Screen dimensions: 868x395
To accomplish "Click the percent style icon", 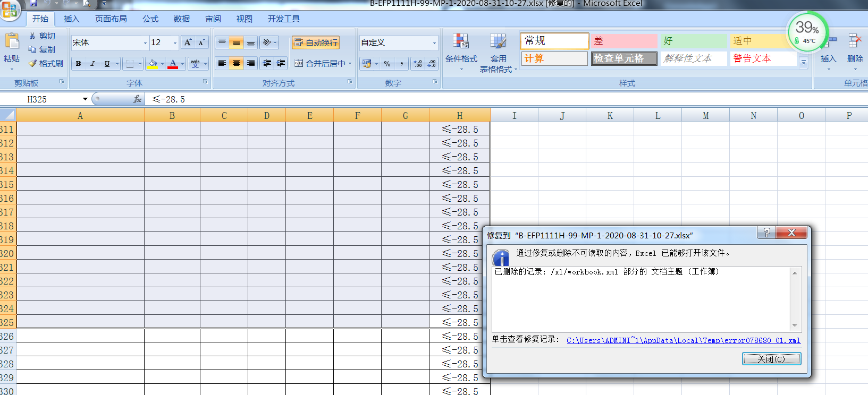I will coord(387,64).
